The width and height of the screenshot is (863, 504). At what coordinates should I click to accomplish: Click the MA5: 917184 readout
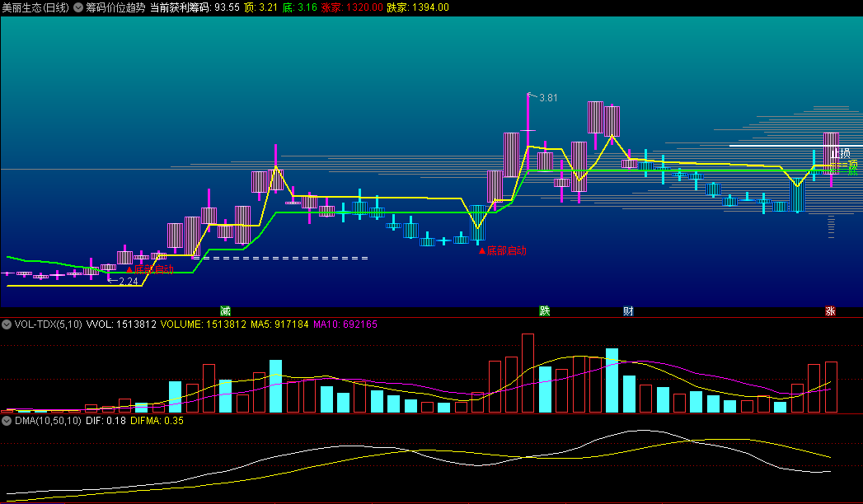[279, 324]
